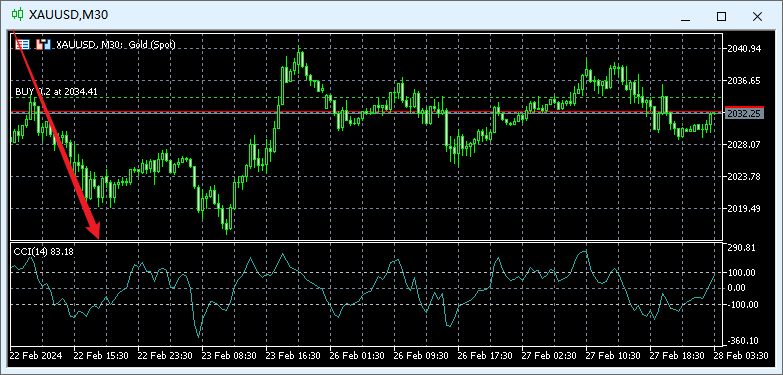Screen dimensions: 783x375
Task: Click the 2019.49 price scale value
Action: (744, 208)
